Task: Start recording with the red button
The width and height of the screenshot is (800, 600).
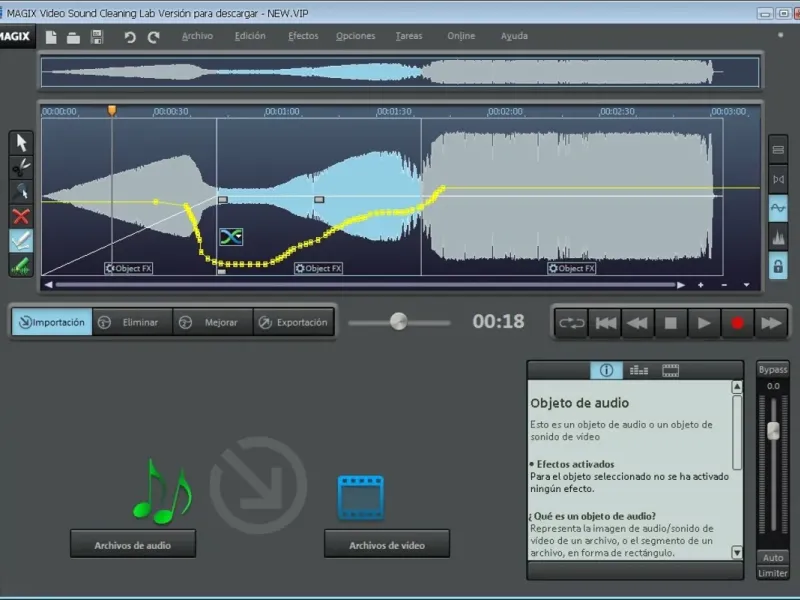Action: [737, 323]
